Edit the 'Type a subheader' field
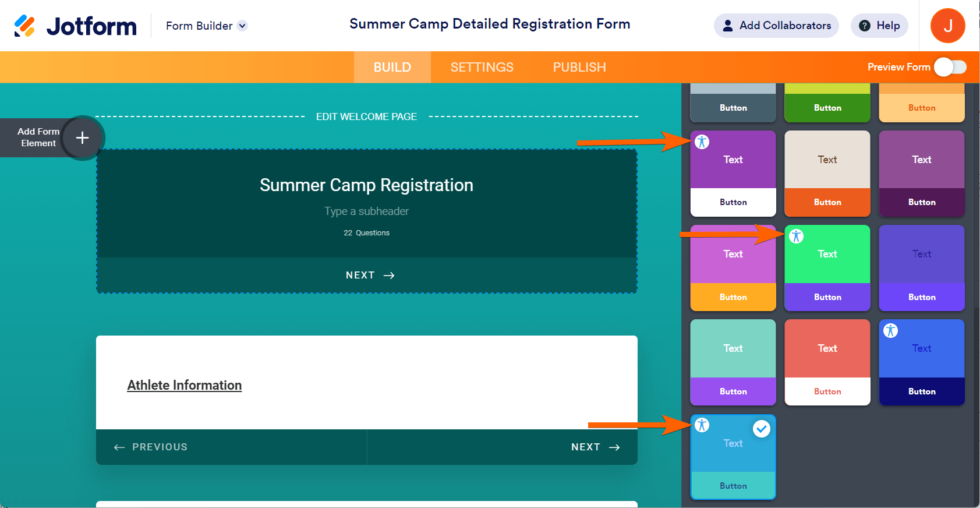The image size is (980, 508). (x=366, y=211)
